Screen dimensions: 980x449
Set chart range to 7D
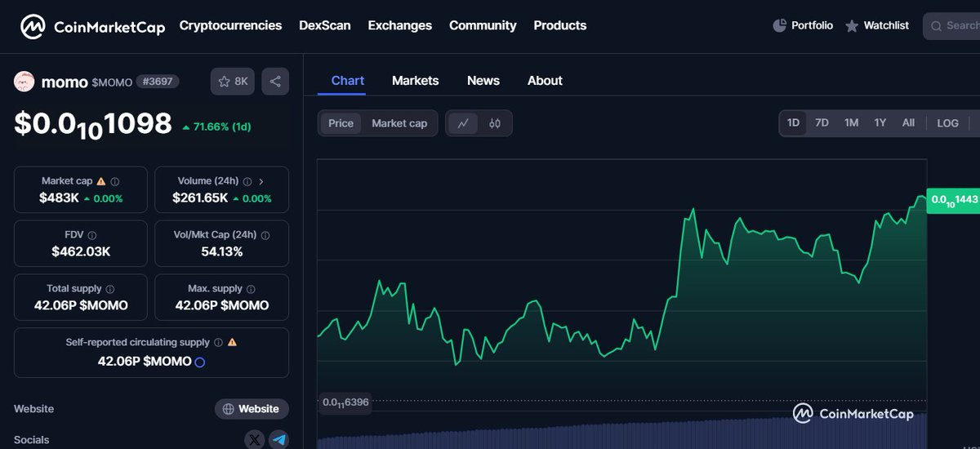coord(822,122)
